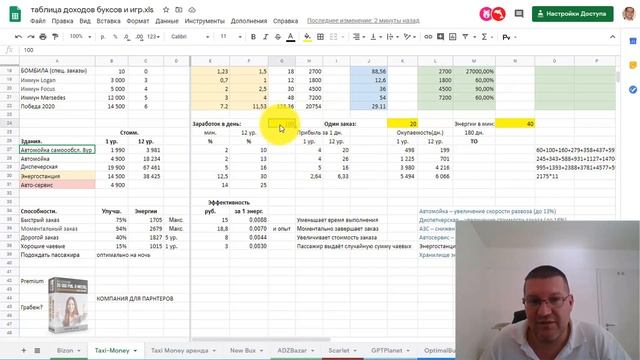Open Google Sheets home
Screen dimensions: 640x360
(x=15, y=14)
